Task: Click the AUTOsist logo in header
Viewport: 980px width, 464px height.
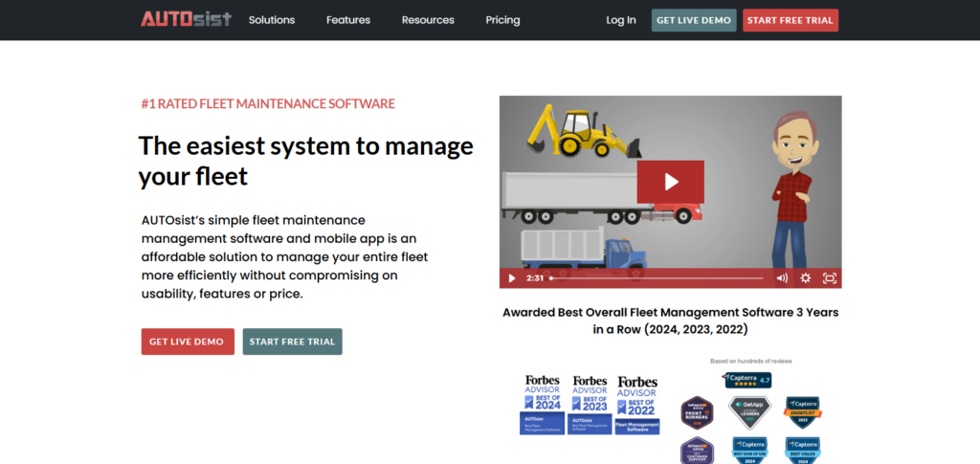Action: click(185, 19)
